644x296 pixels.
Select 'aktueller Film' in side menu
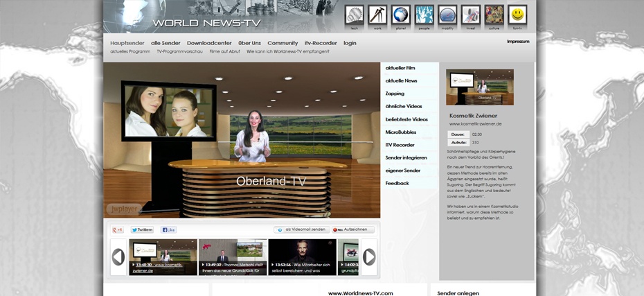400,68
